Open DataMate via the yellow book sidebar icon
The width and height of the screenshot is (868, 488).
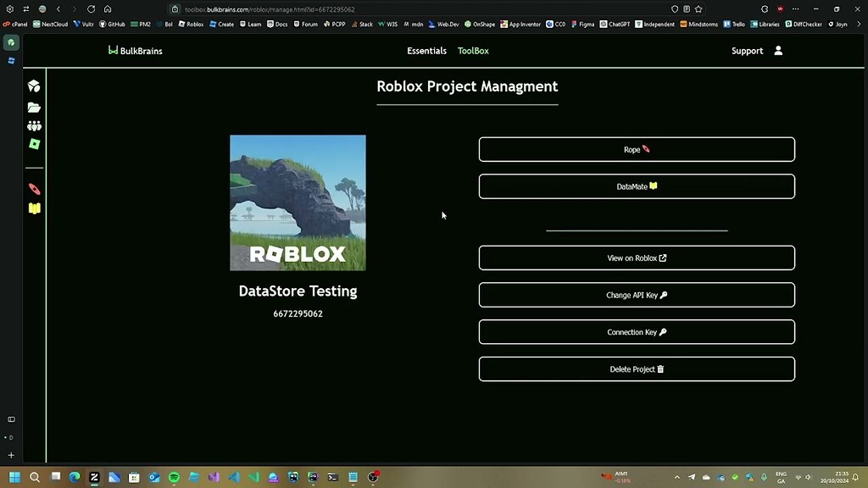coord(34,206)
